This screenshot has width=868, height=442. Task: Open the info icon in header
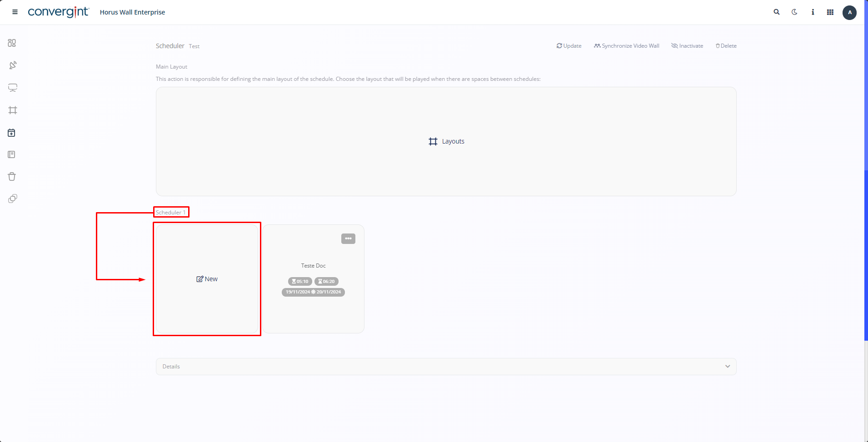(x=813, y=12)
